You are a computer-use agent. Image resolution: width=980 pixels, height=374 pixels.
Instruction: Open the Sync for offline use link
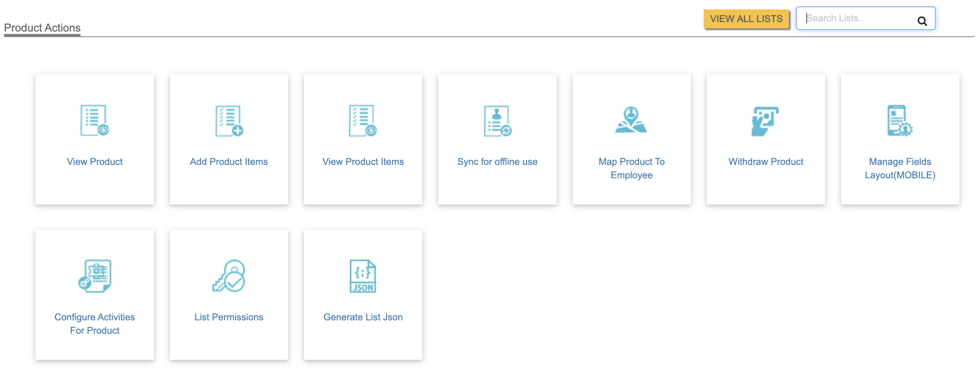click(497, 162)
